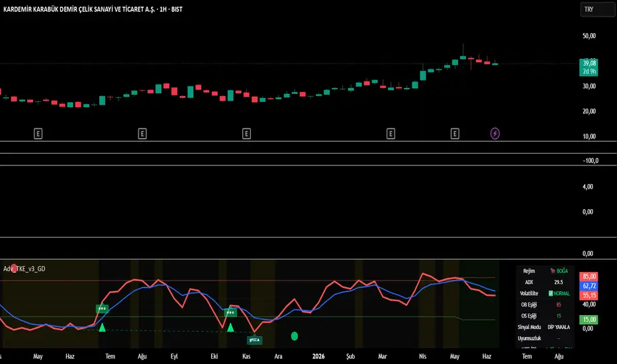
Task: Open the TRY currency selector
Action: [x=597, y=9]
